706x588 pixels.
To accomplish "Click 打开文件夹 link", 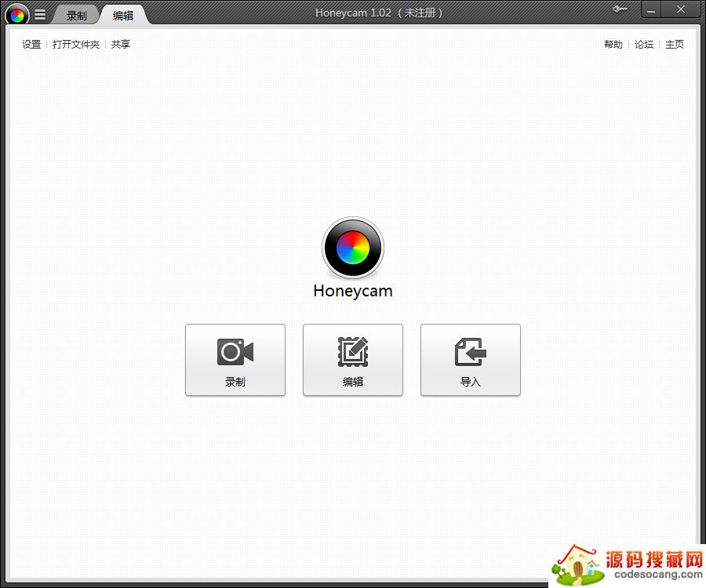I will point(75,44).
